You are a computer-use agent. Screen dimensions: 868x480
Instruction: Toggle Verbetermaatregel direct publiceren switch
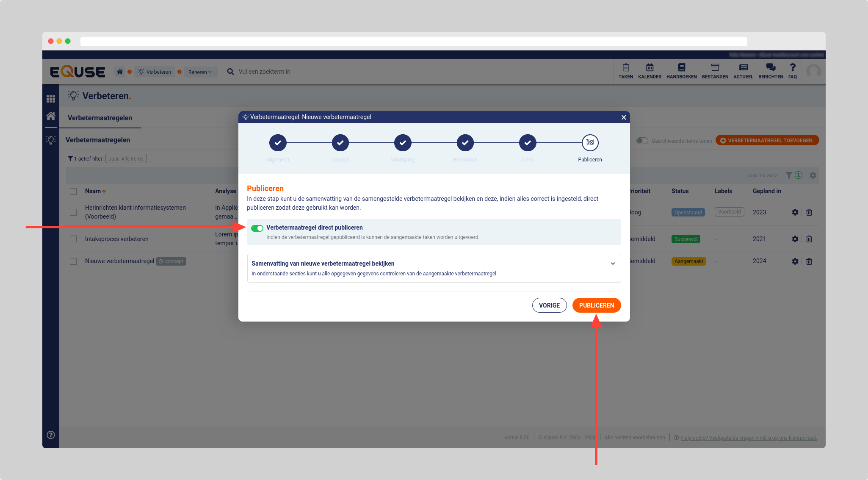pyautogui.click(x=257, y=228)
